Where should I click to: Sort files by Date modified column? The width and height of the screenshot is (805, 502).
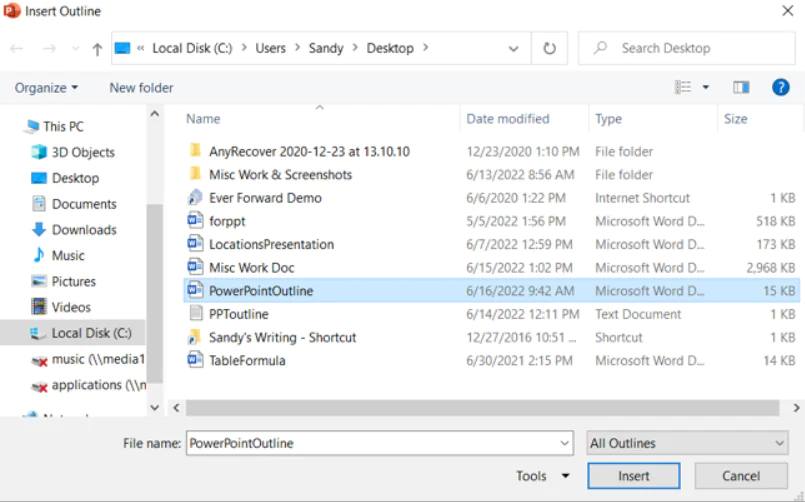(x=507, y=119)
